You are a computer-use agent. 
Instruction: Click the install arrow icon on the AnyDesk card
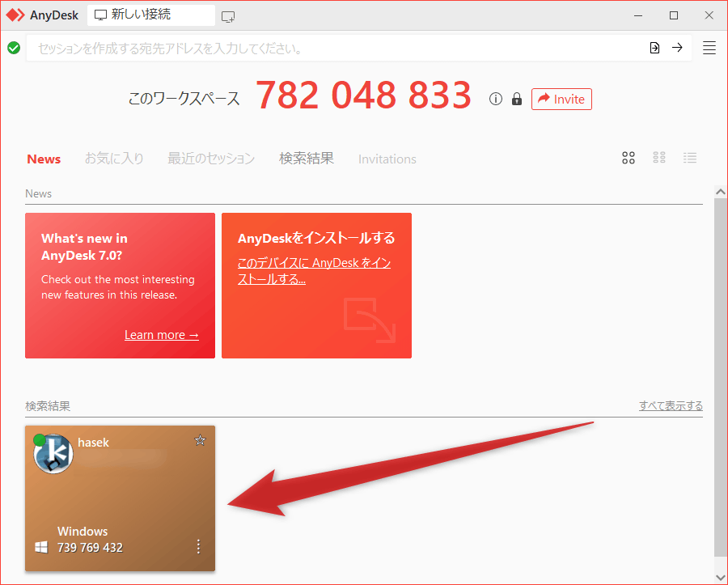click(x=370, y=320)
